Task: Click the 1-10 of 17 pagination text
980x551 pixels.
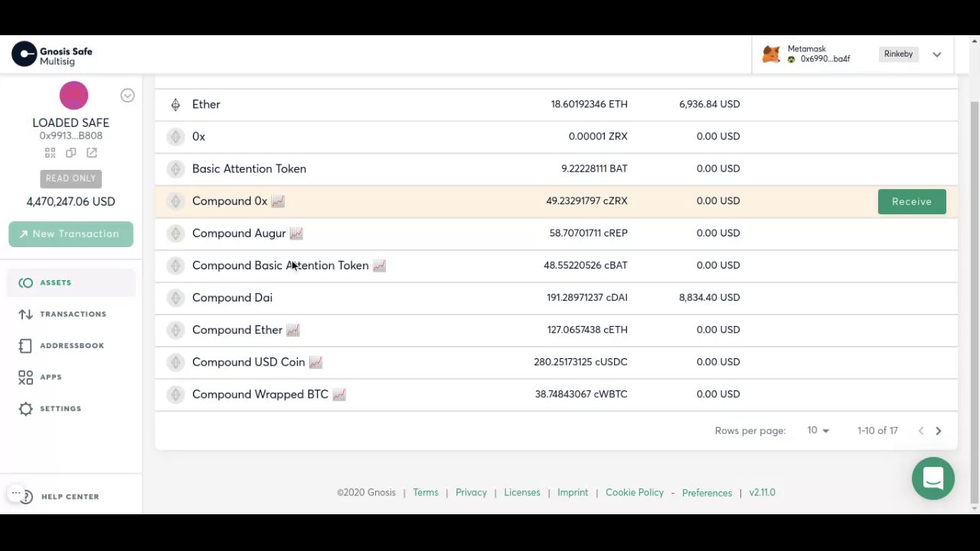Action: click(877, 431)
